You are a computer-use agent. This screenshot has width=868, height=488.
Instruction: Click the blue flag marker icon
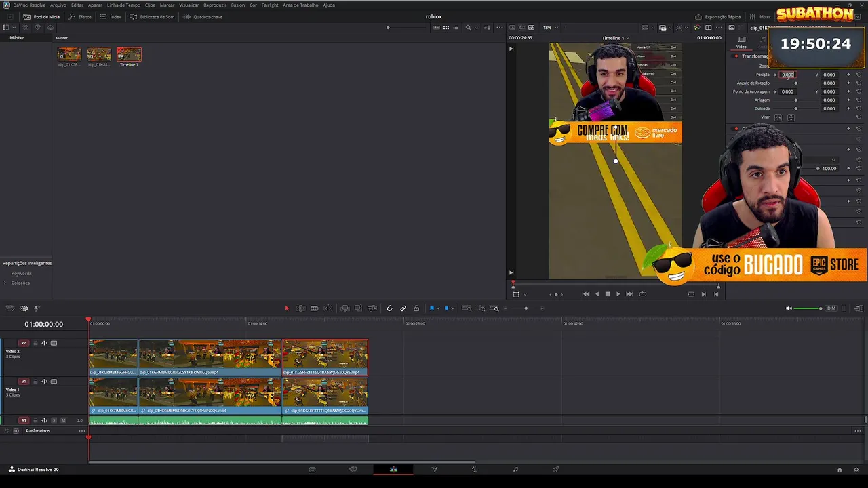(x=431, y=308)
